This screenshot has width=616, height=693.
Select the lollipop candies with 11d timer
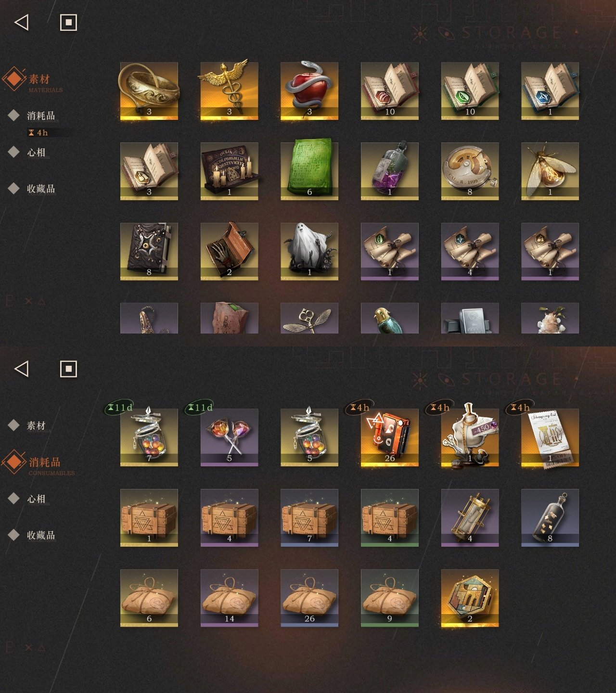click(229, 437)
